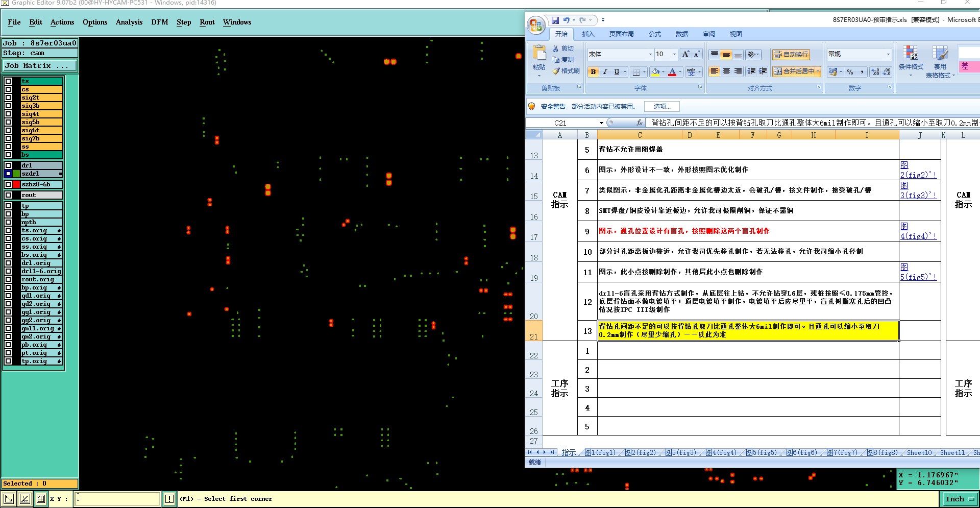
Task: Align text left in Excel
Action: [x=715, y=71]
